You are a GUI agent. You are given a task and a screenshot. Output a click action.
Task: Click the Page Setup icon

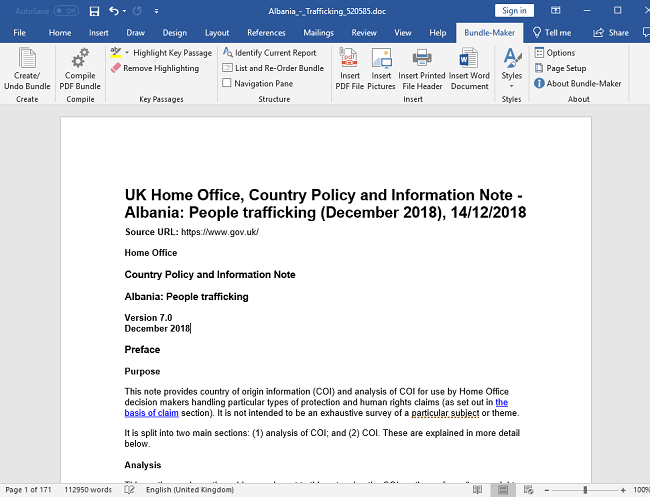(x=539, y=68)
